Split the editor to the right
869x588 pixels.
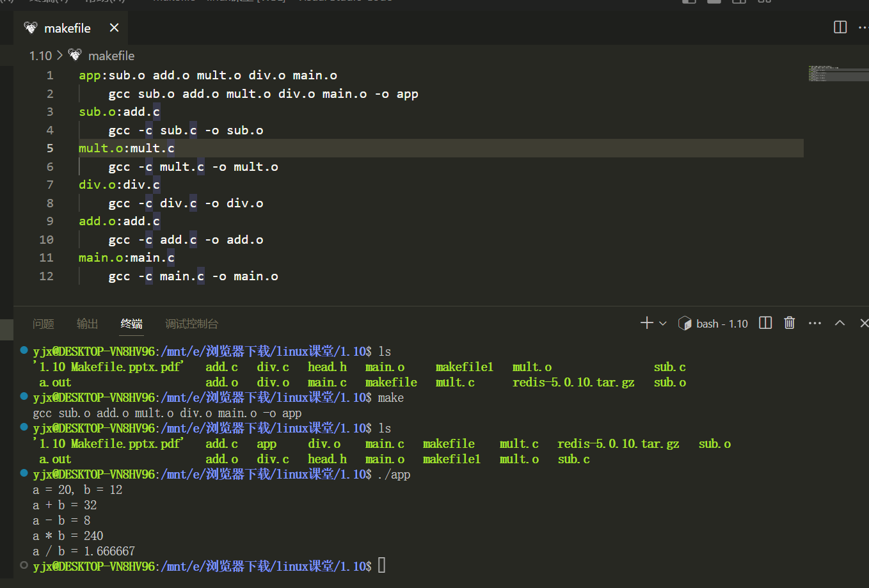pos(840,27)
